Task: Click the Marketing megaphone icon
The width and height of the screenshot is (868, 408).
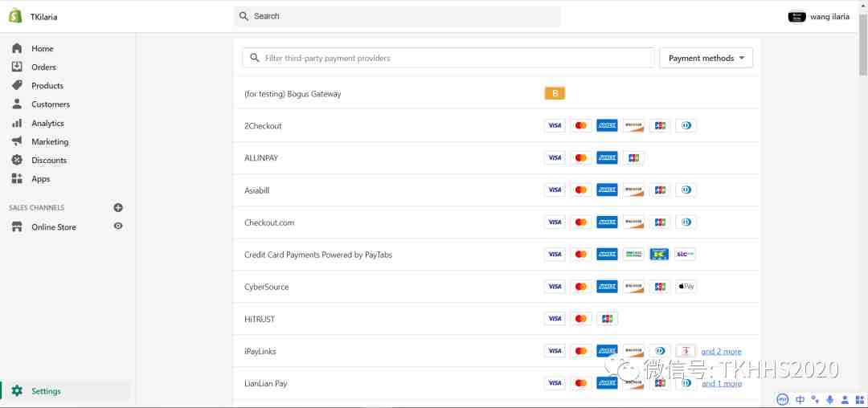Action: click(17, 141)
